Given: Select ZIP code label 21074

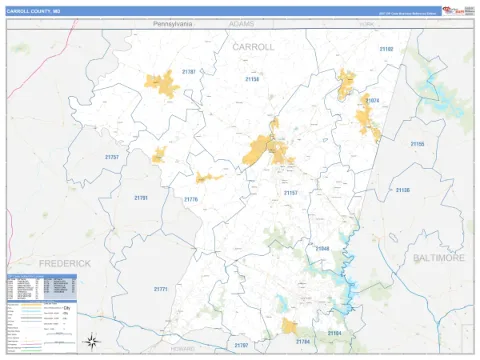Looking at the screenshot, I should tap(372, 100).
